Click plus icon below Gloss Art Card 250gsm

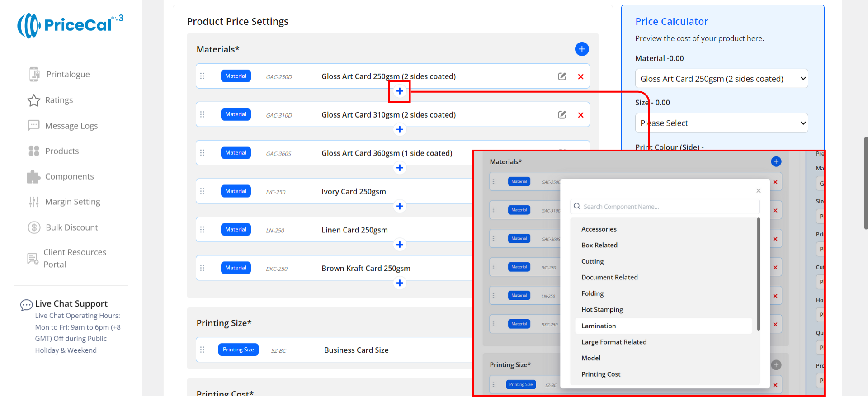(x=400, y=91)
